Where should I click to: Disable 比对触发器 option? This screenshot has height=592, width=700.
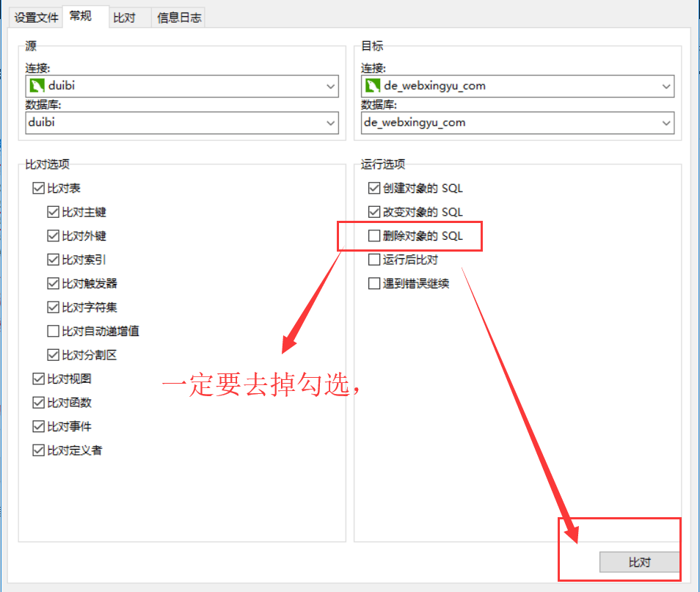[x=53, y=283]
